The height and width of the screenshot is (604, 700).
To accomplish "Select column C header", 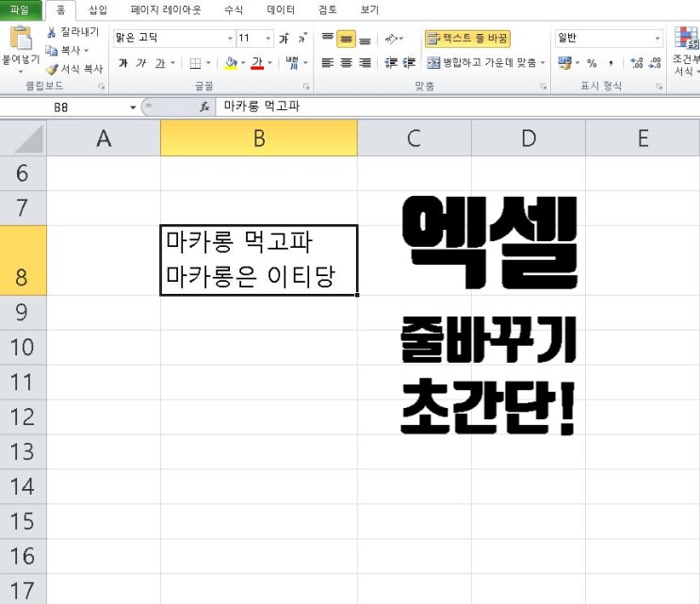I will click(x=415, y=139).
